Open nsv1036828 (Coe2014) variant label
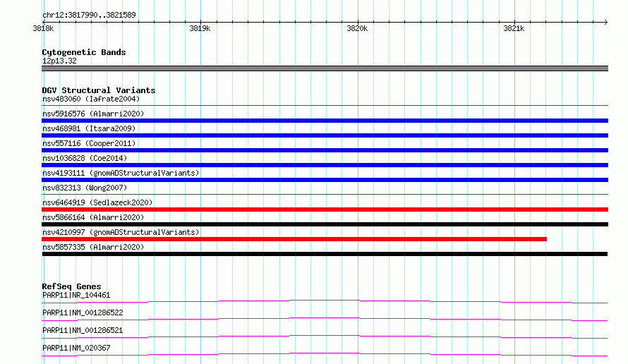The height and width of the screenshot is (364, 628). (x=85, y=158)
